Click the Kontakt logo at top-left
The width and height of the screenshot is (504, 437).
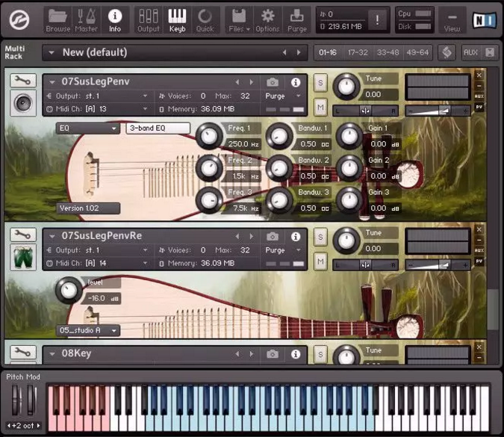[19, 19]
